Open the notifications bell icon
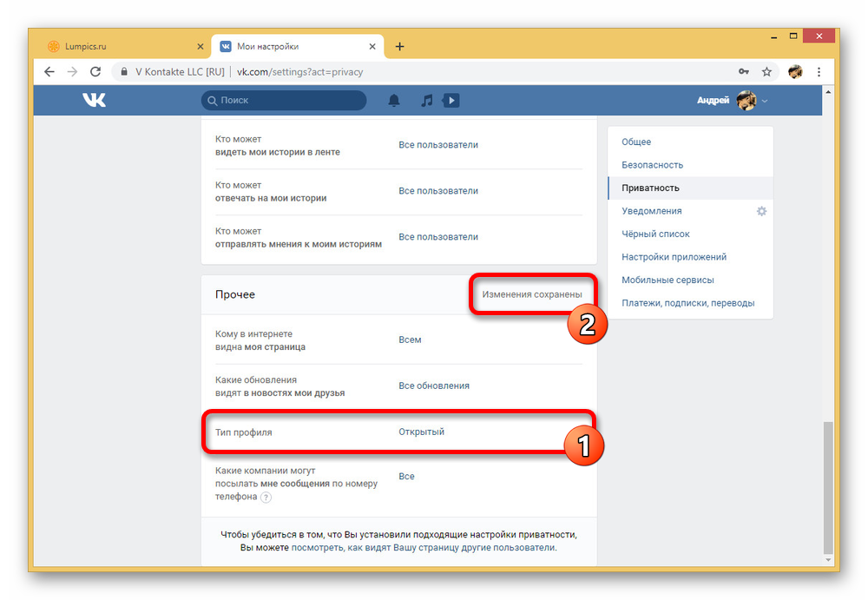868x600 pixels. coord(394,101)
